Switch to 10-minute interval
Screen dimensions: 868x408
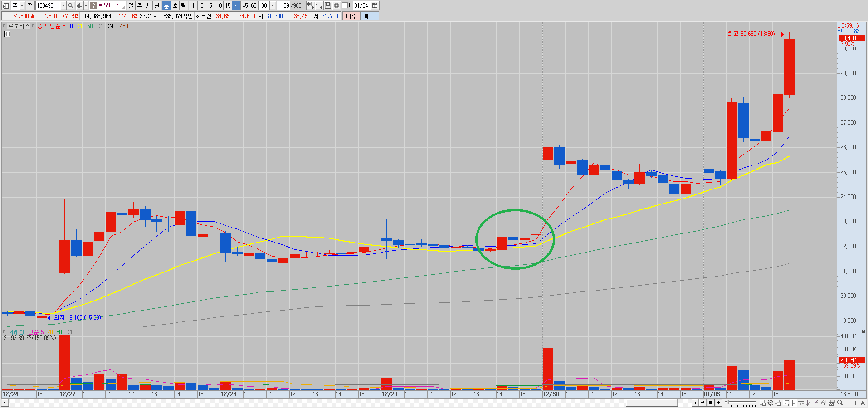(219, 5)
